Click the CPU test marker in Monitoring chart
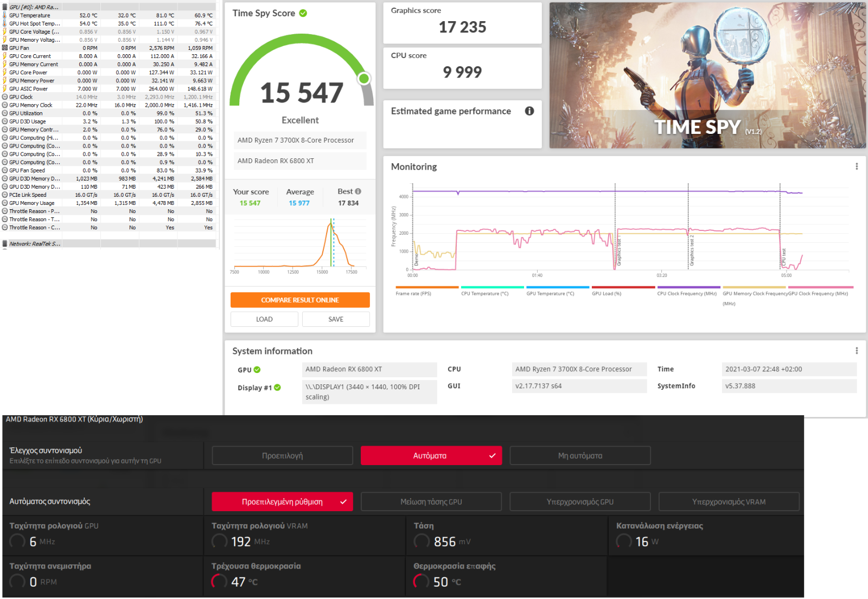Image resolution: width=868 pixels, height=599 pixels. [x=783, y=257]
